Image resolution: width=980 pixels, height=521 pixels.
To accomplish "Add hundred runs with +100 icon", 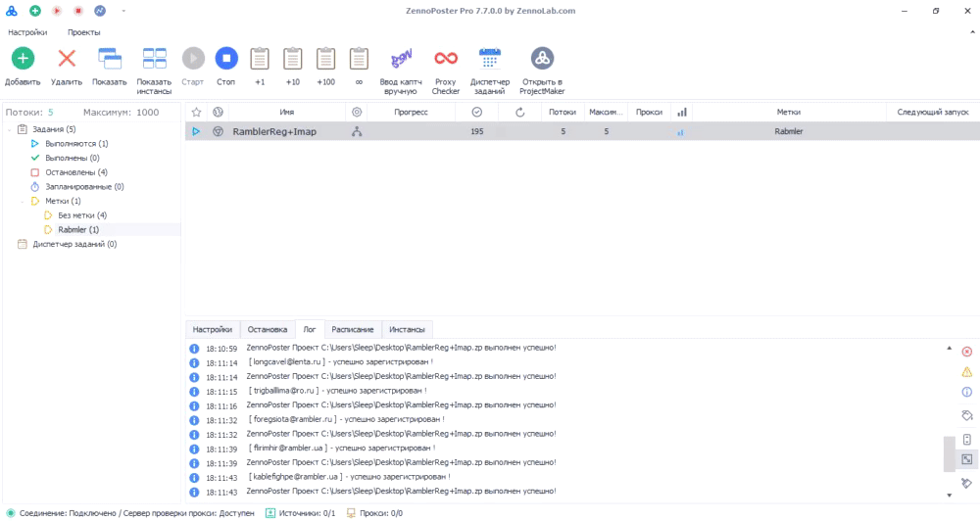I will 325,59.
